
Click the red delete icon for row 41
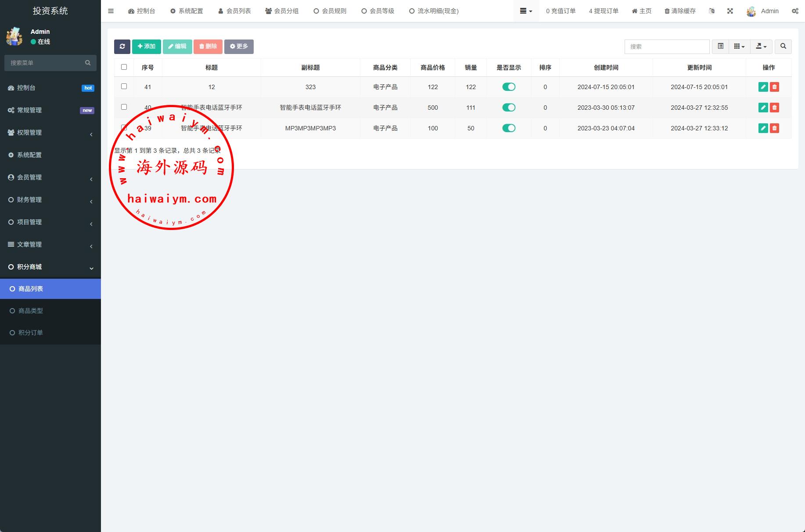pos(774,87)
